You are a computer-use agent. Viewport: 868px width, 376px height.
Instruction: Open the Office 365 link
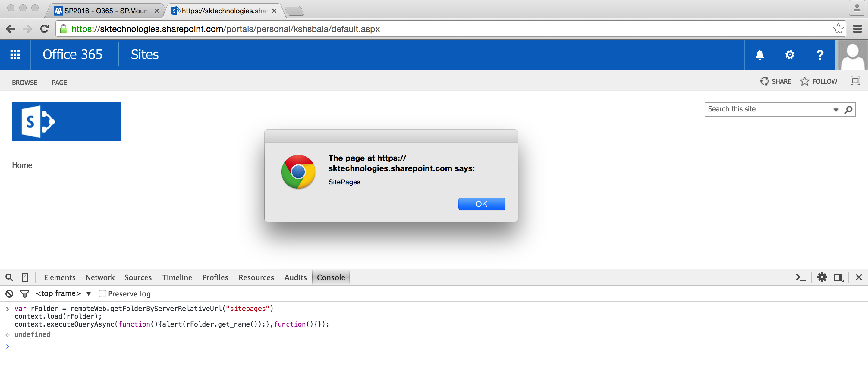72,55
